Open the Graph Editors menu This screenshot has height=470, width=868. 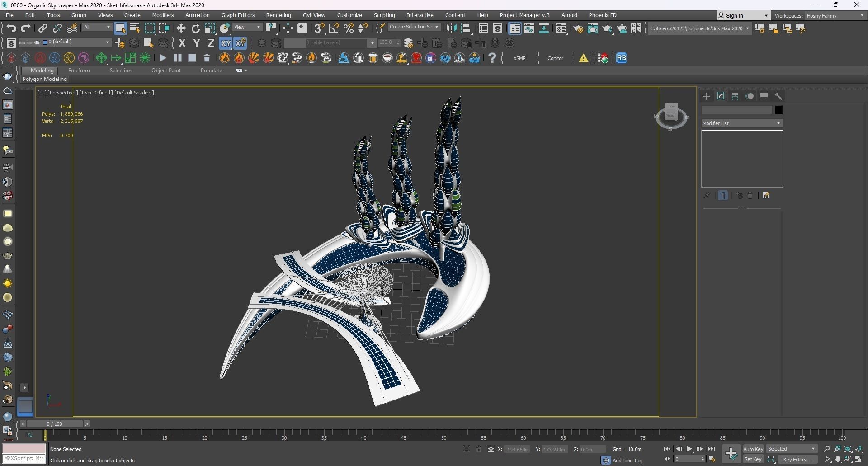coord(238,15)
